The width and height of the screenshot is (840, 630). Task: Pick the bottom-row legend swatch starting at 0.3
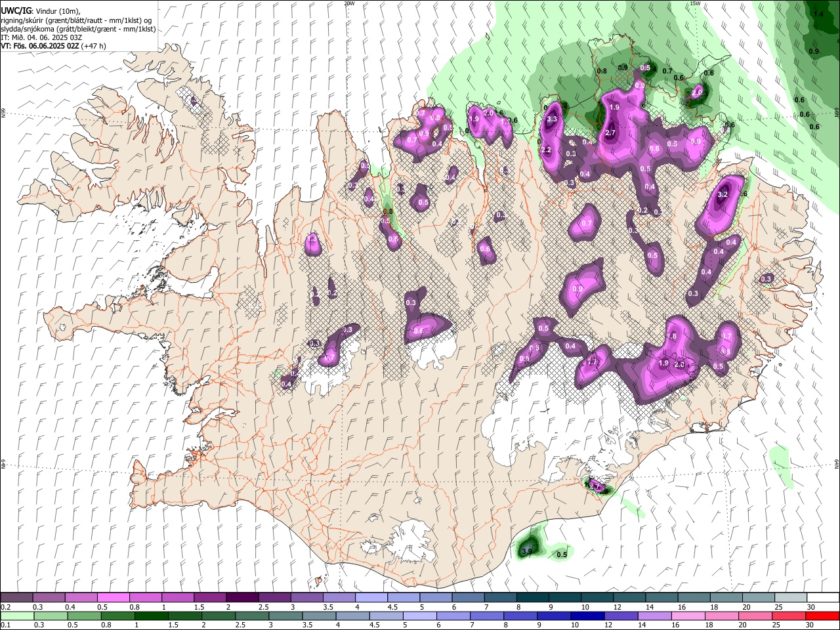(x=51, y=616)
